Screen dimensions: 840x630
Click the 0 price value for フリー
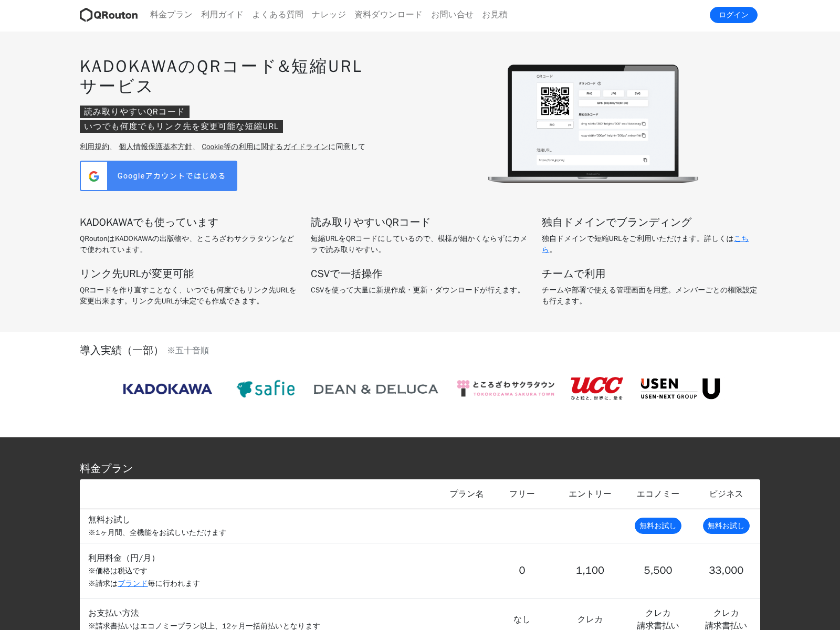(x=522, y=570)
